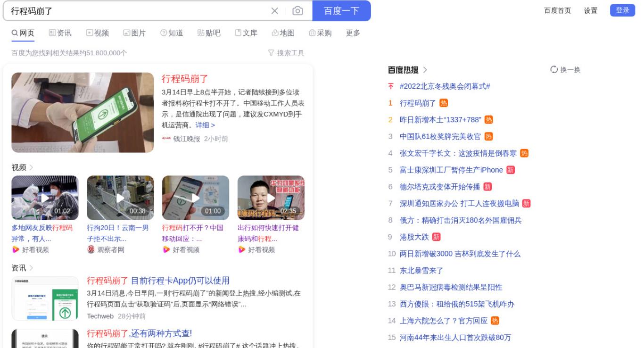Open the 地图 tab
The height and width of the screenshot is (348, 644).
tap(283, 33)
